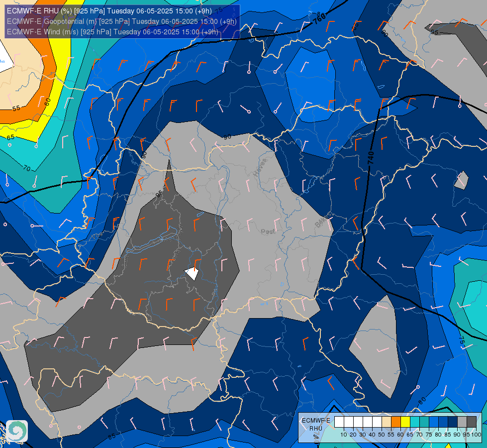Click the 60 contour label in the orange band
The height and width of the screenshot is (448, 487).
47,102
